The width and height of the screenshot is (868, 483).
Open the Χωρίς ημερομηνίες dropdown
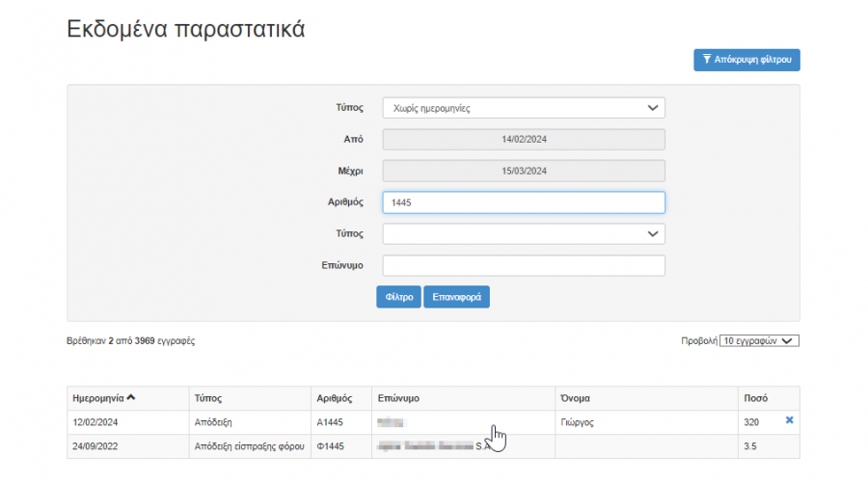(x=523, y=108)
